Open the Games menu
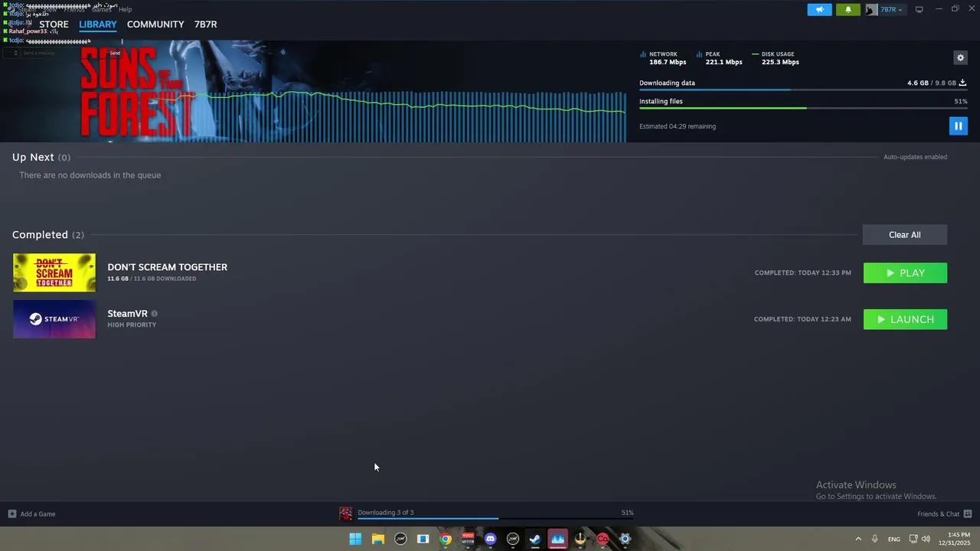 pos(101,9)
